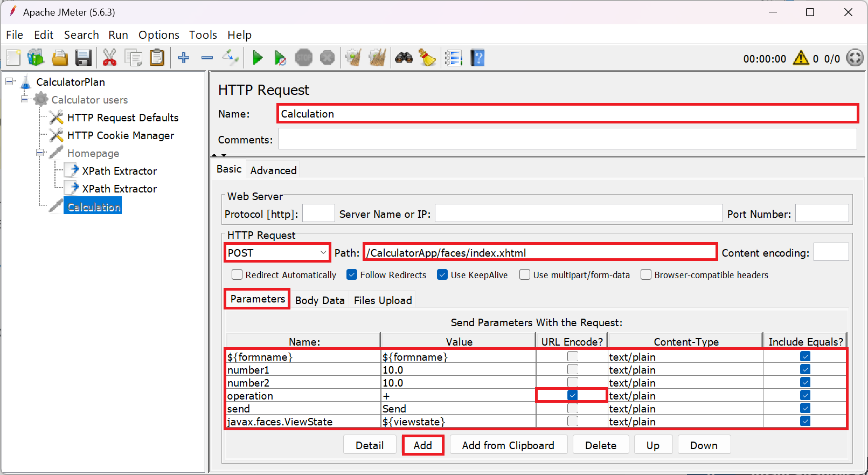Open the Search binoculars icon
Viewport: 868px width, 475px height.
tap(404, 58)
